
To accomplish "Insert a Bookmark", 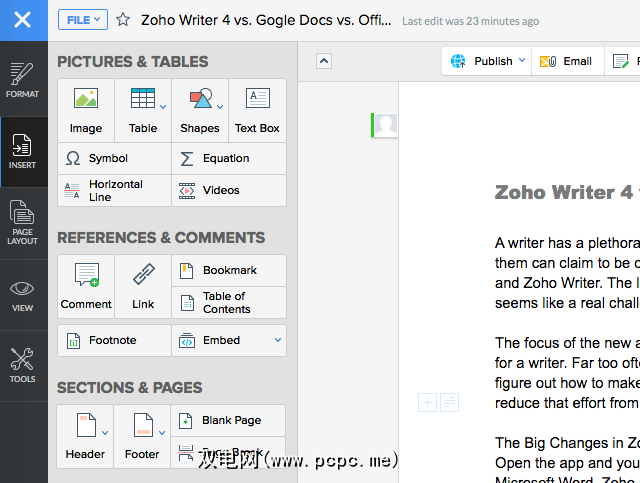I will pyautogui.click(x=229, y=270).
